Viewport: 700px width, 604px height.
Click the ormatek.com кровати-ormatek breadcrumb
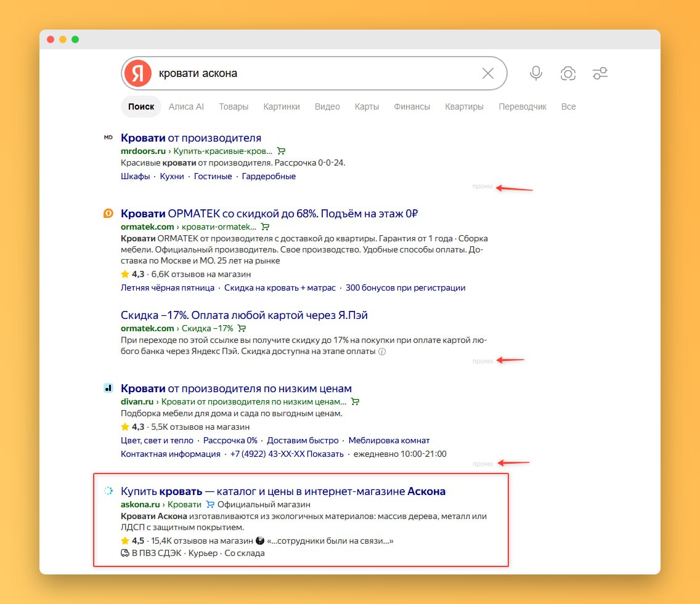pos(189,227)
